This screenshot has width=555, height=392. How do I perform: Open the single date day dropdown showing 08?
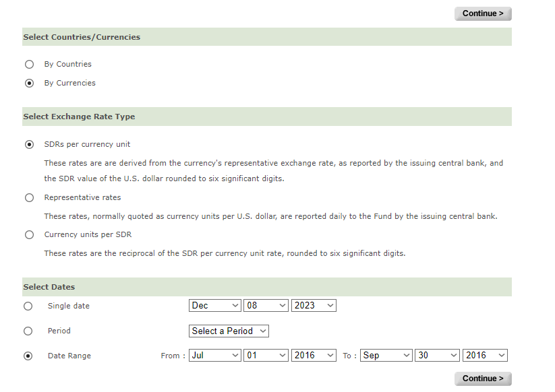(x=266, y=305)
